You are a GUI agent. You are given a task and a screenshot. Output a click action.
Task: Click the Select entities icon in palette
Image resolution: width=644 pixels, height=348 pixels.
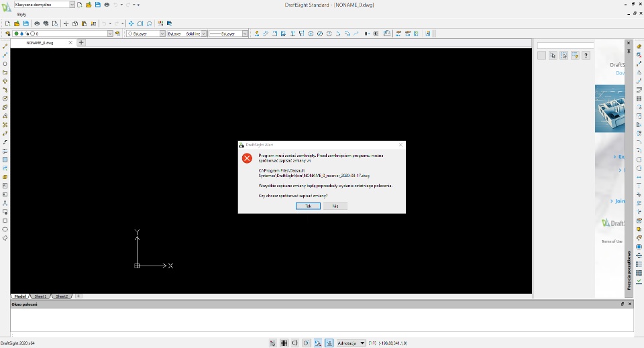[553, 56]
